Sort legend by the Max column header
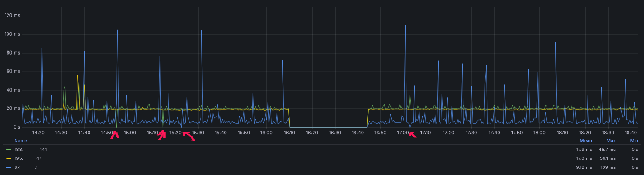 (612, 141)
